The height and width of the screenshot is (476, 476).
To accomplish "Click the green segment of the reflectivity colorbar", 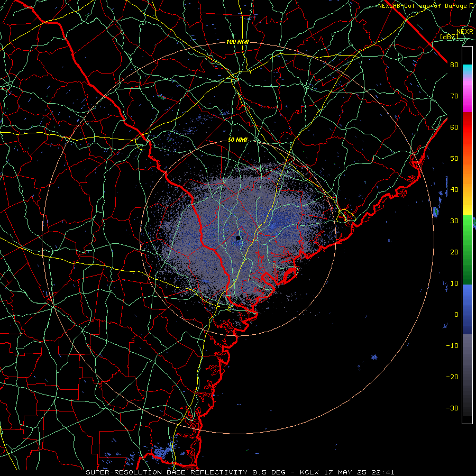I will [x=467, y=250].
